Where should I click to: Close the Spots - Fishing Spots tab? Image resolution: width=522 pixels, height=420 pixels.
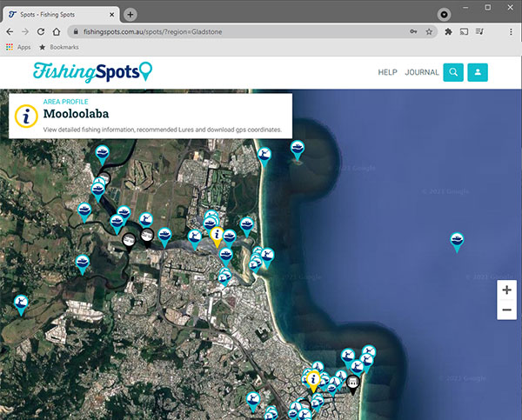point(112,15)
